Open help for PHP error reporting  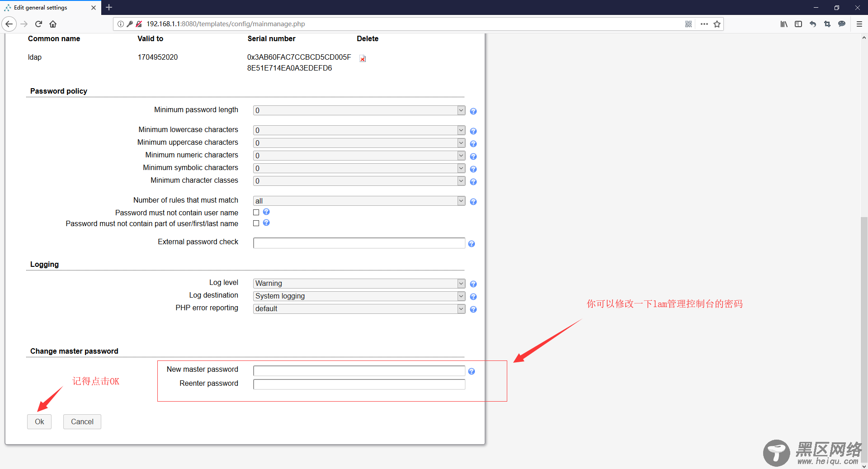pos(473,309)
